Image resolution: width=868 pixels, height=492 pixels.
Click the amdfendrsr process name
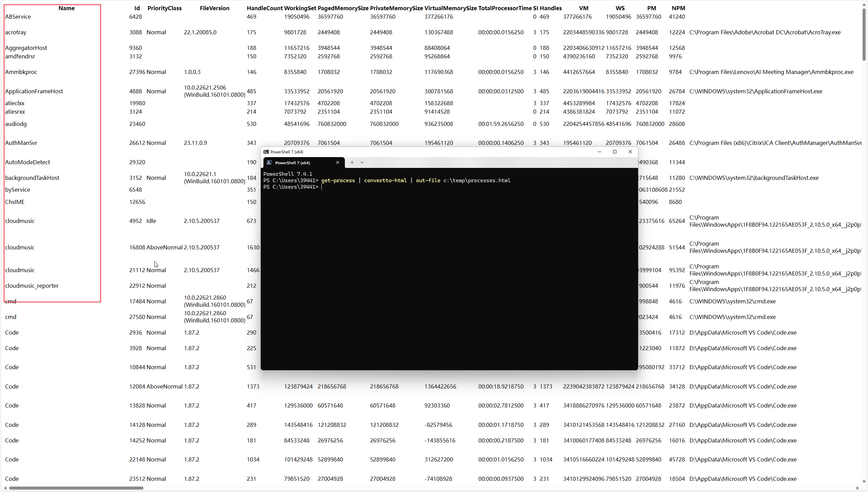click(20, 56)
